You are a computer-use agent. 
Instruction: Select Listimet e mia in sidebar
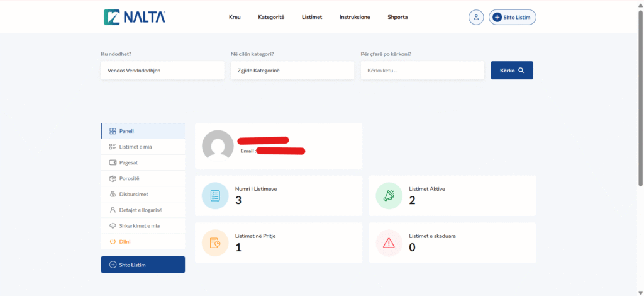click(135, 147)
